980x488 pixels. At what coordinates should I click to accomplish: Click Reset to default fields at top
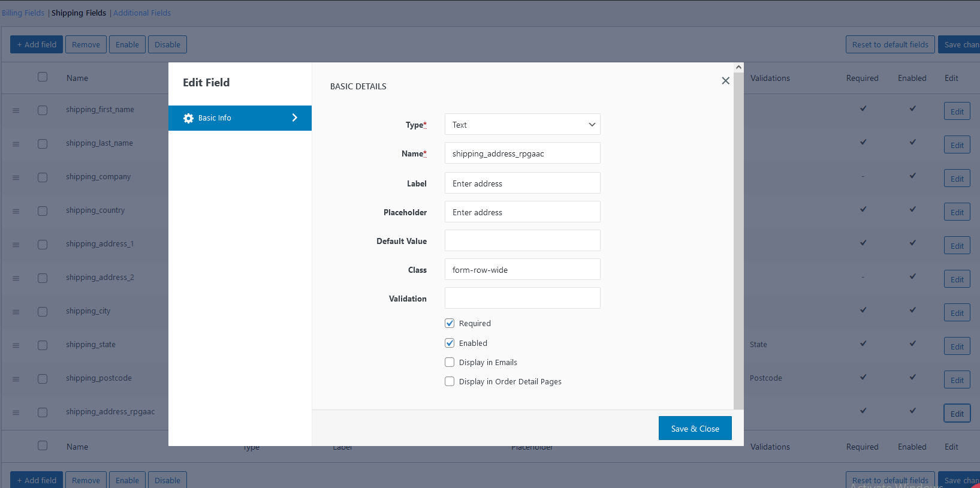click(889, 44)
